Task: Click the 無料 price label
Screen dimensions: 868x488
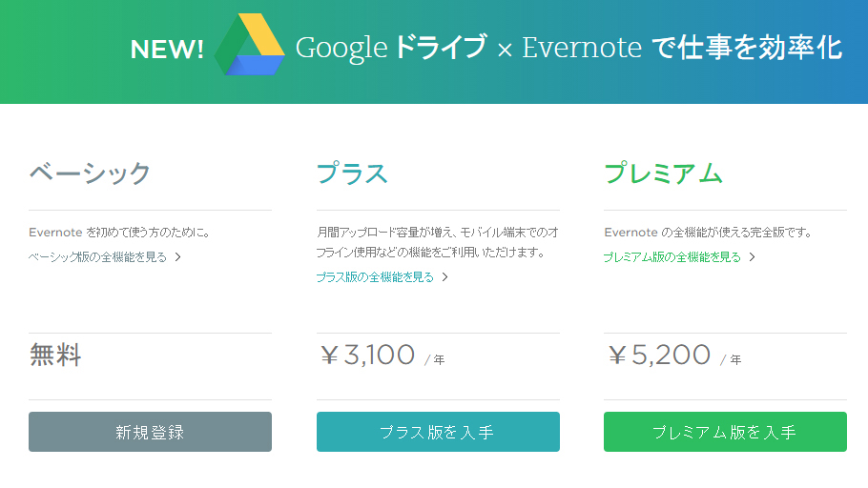Action: tap(55, 356)
